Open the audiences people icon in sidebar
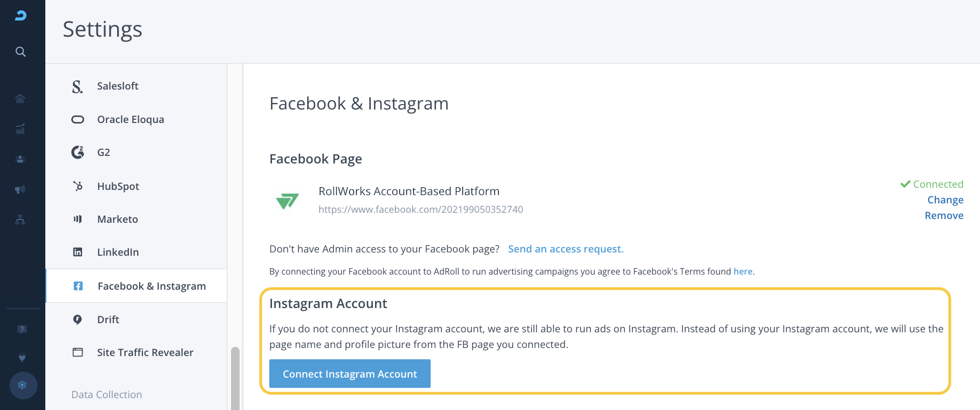 [21, 159]
